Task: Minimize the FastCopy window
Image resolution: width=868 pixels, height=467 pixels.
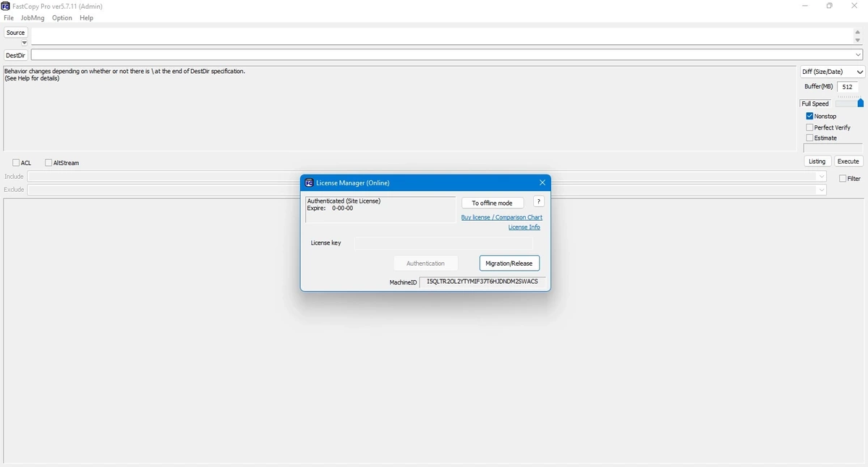Action: (x=805, y=6)
